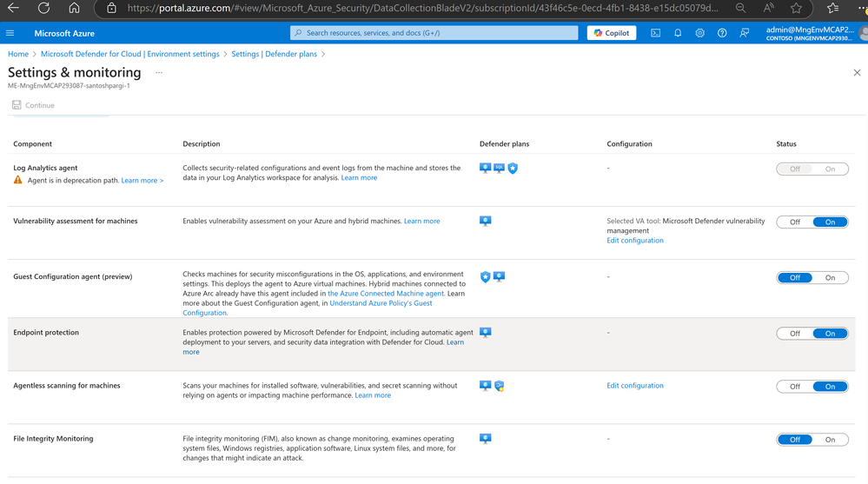Open Learn more in Log Analytics description

(359, 178)
